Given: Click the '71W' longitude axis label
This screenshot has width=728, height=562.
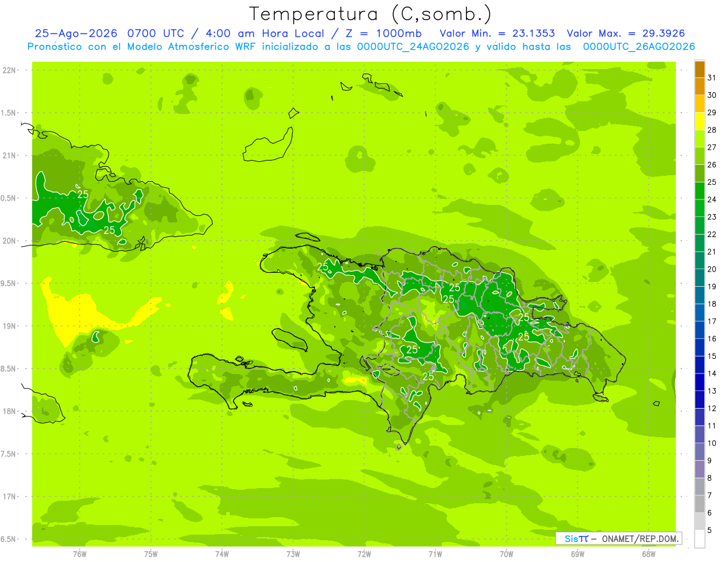Looking at the screenshot, I should tap(435, 554).
